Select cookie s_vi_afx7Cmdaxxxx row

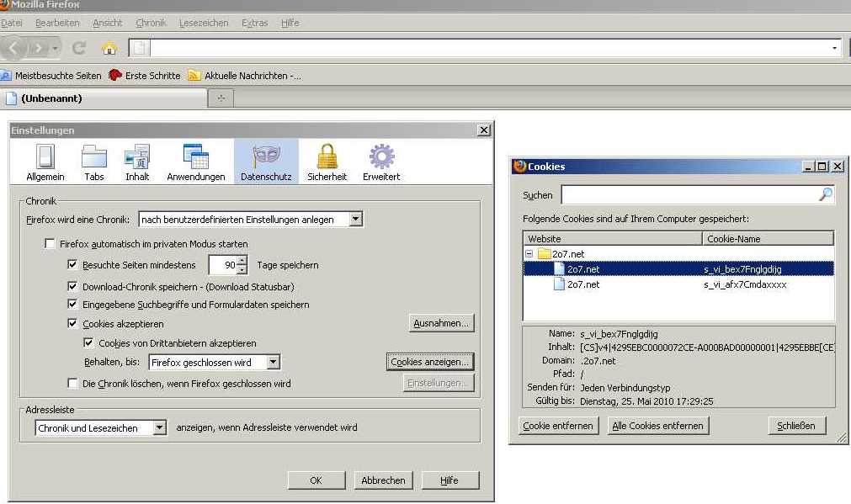678,284
